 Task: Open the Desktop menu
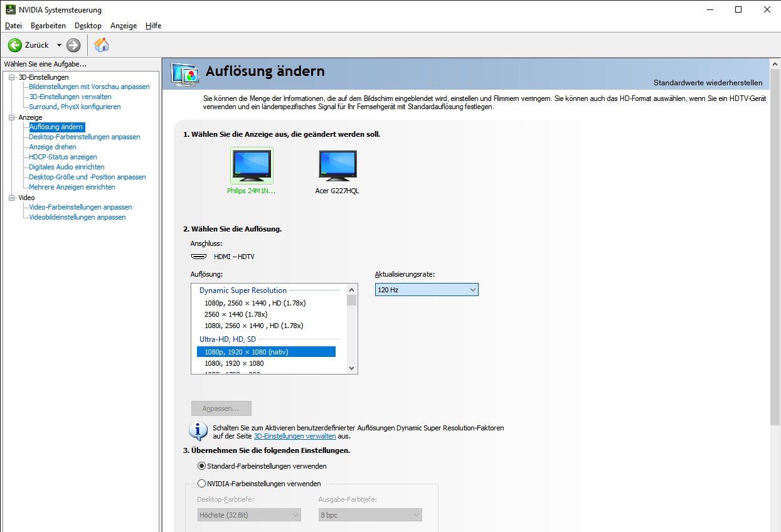88,26
